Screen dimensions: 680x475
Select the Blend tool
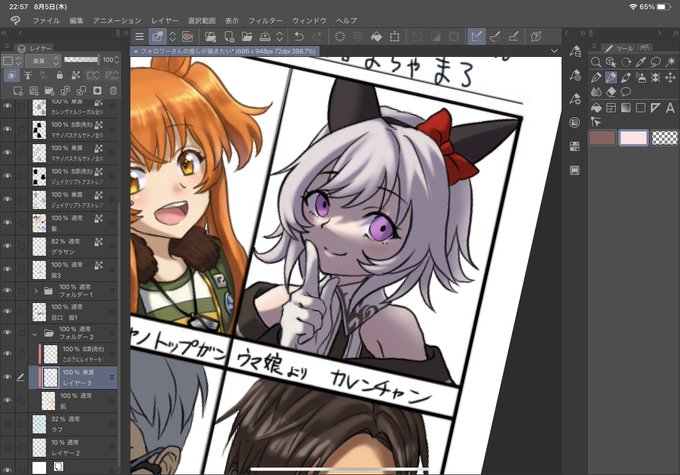(x=596, y=92)
